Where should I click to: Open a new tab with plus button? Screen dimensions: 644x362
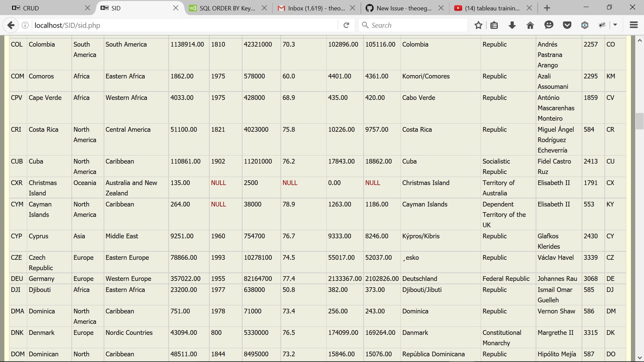coord(547,8)
